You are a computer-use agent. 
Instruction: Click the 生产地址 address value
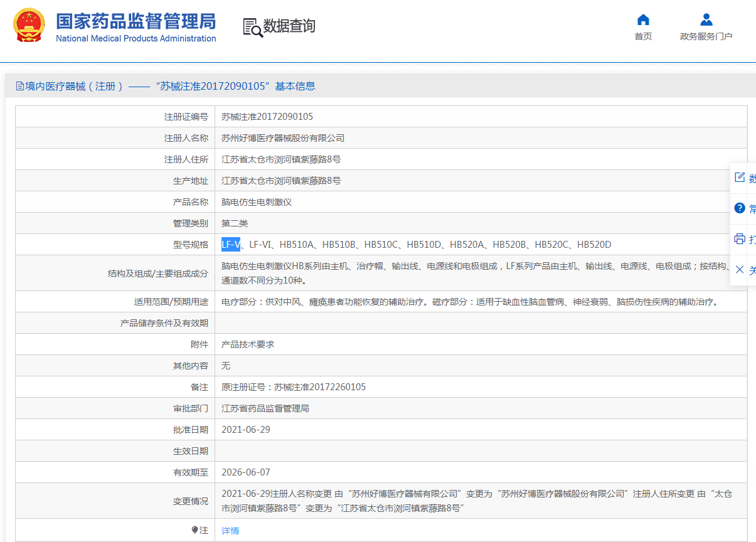point(281,181)
